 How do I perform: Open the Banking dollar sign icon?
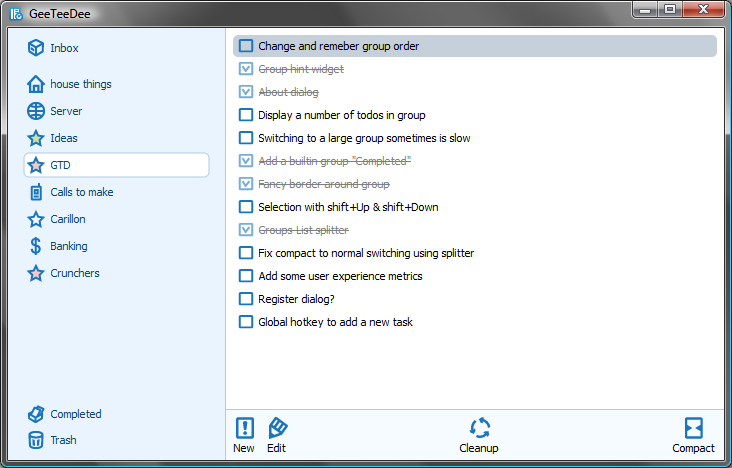(36, 246)
